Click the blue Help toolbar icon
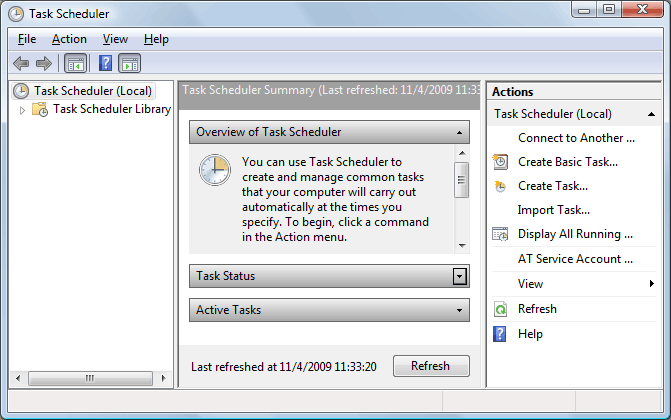 tap(105, 63)
